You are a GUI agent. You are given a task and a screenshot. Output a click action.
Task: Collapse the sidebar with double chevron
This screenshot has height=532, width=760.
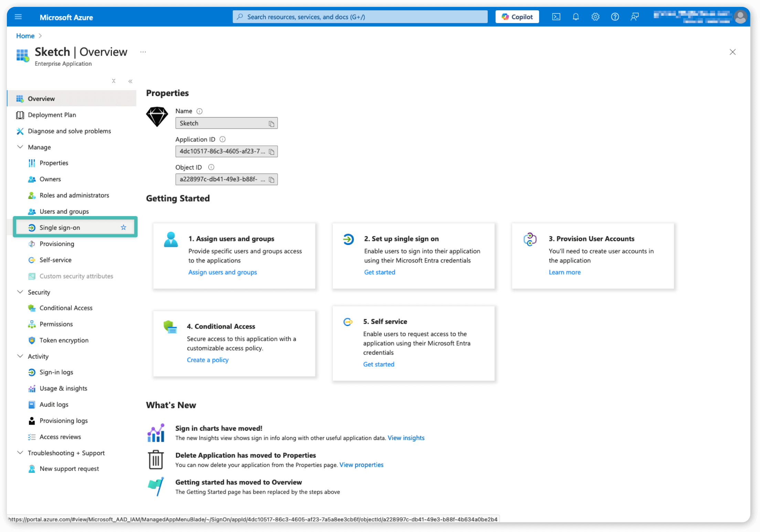pos(130,81)
